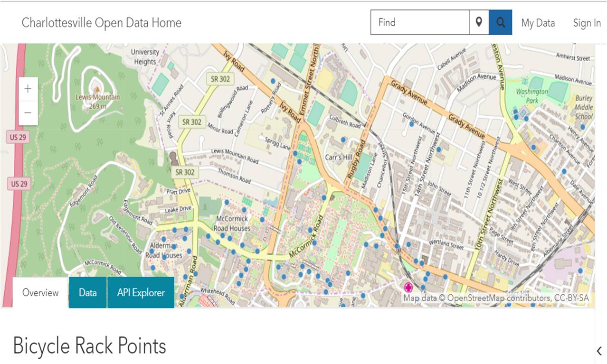Click the SR 302 road shield near Ivy Road

click(220, 79)
